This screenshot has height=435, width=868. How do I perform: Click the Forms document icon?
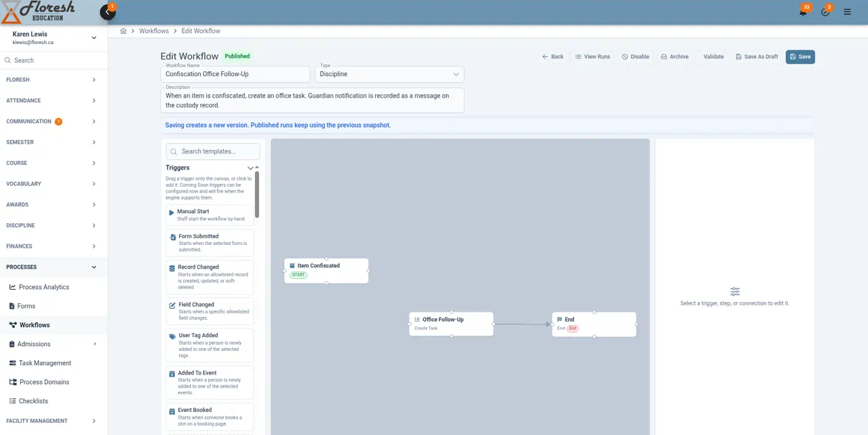point(12,306)
